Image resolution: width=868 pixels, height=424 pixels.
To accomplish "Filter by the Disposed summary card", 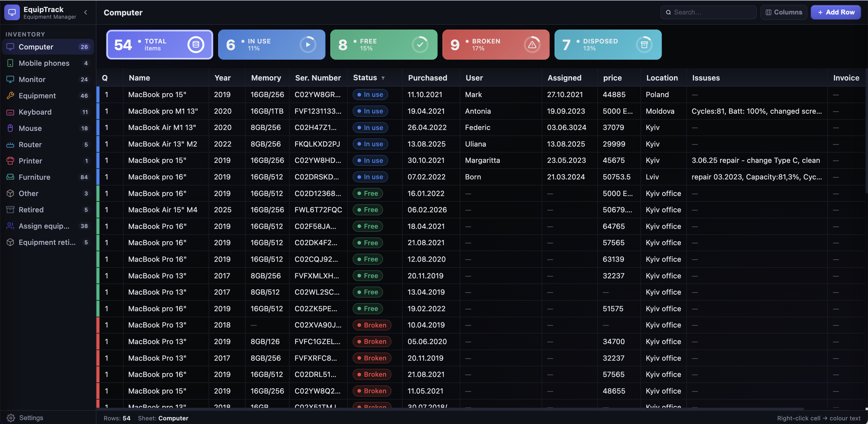I will 608,45.
